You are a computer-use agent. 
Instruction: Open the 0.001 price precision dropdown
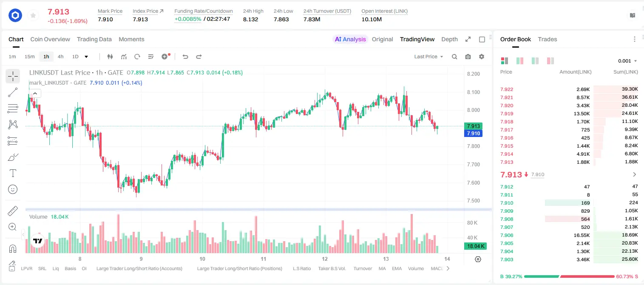627,61
